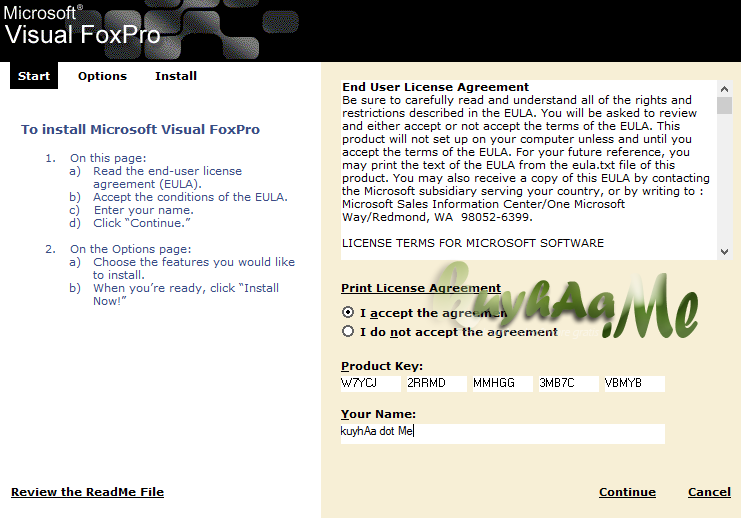The height and width of the screenshot is (518, 741).
Task: Click first product key box W7YCJ
Action: tap(370, 383)
